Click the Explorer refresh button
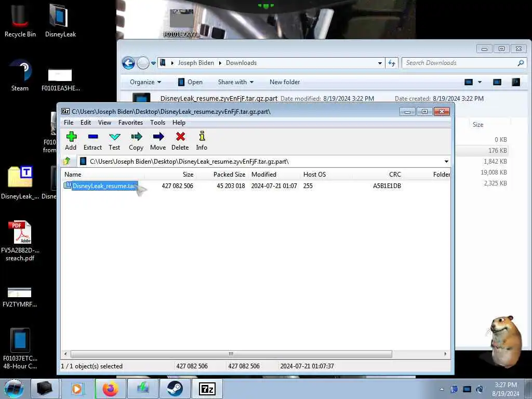 392,63
